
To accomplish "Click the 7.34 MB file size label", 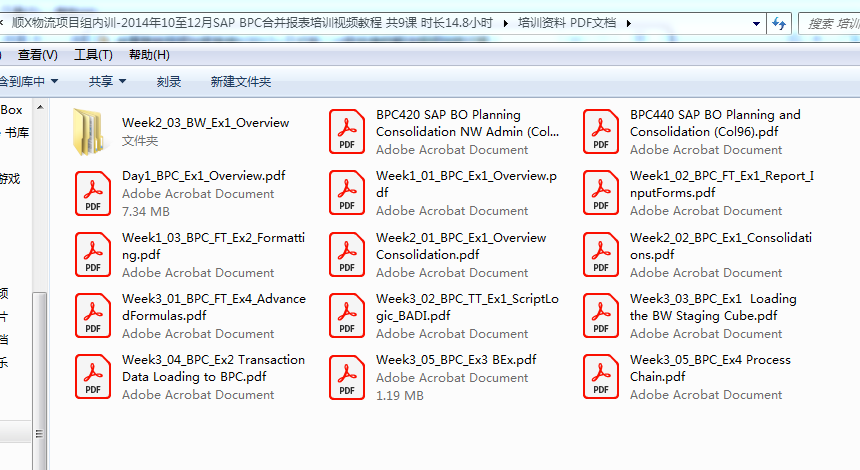I will pos(146,211).
